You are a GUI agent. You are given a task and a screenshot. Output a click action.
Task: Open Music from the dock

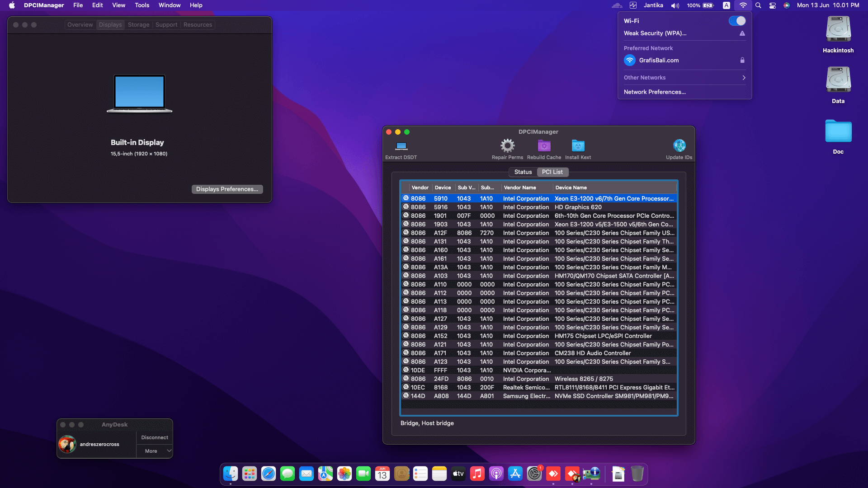[x=477, y=474]
